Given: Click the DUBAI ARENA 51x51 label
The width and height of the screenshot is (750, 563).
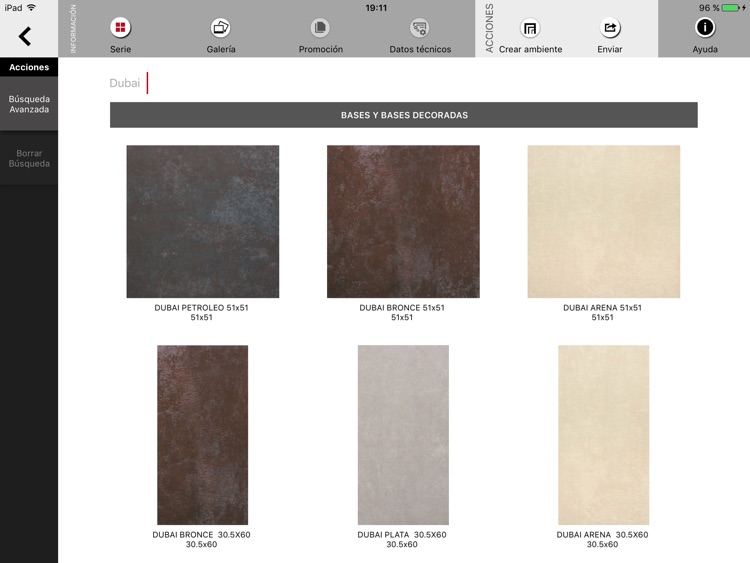Looking at the screenshot, I should (602, 308).
